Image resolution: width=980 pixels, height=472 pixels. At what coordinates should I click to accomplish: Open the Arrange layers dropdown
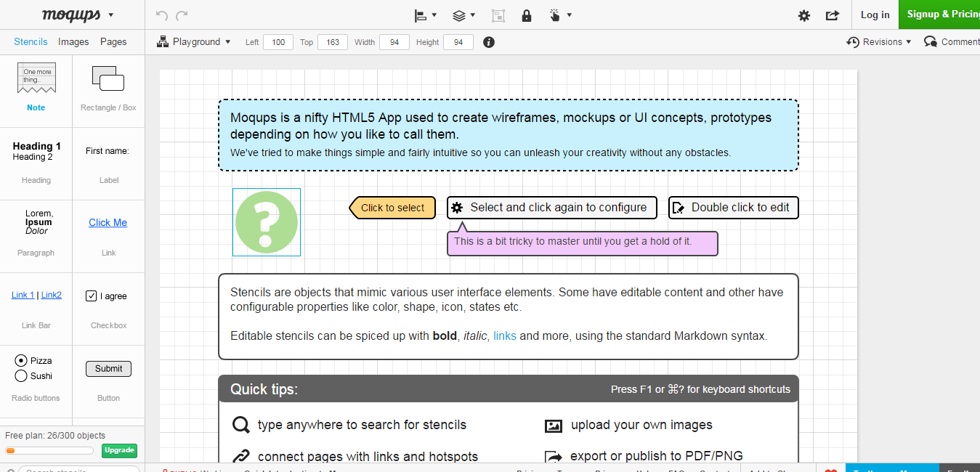[463, 15]
